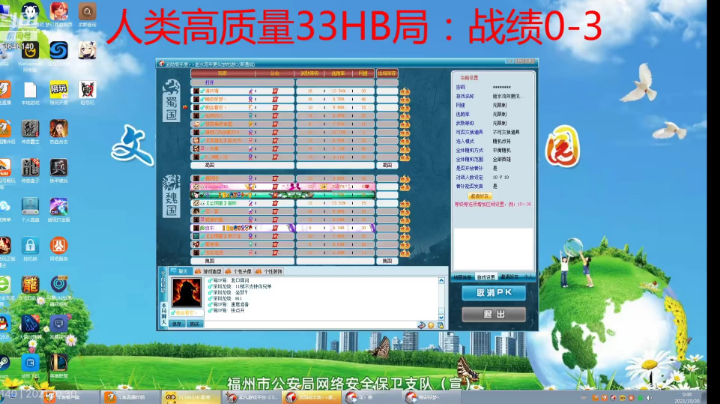Screen dimensions: 720x404
Task: Click the 打开 slot row at table top
Action: coord(242,83)
